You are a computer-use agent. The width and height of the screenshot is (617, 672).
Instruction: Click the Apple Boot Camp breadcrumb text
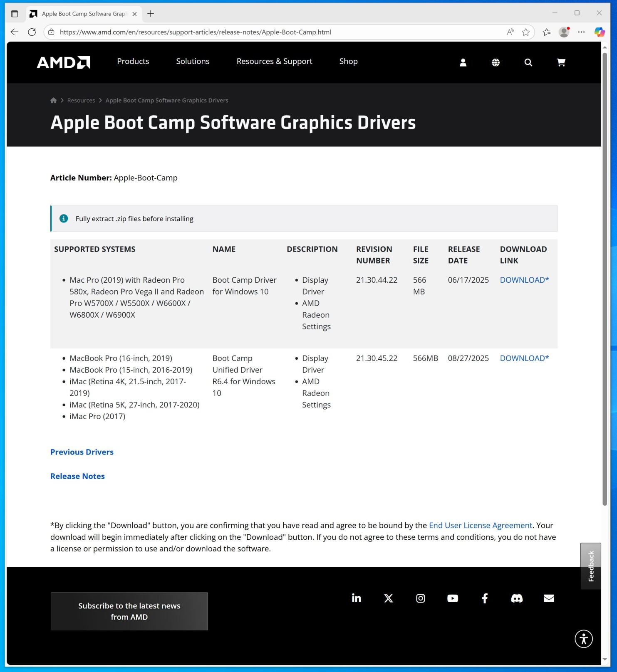(167, 100)
